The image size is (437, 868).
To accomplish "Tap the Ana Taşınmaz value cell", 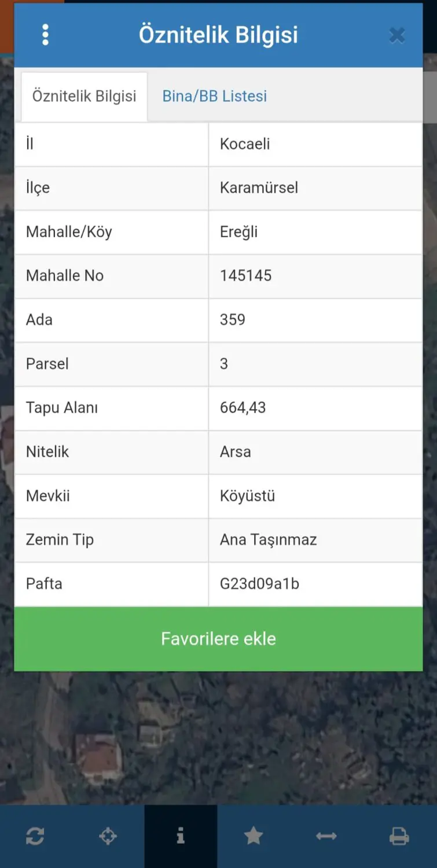I will [315, 540].
